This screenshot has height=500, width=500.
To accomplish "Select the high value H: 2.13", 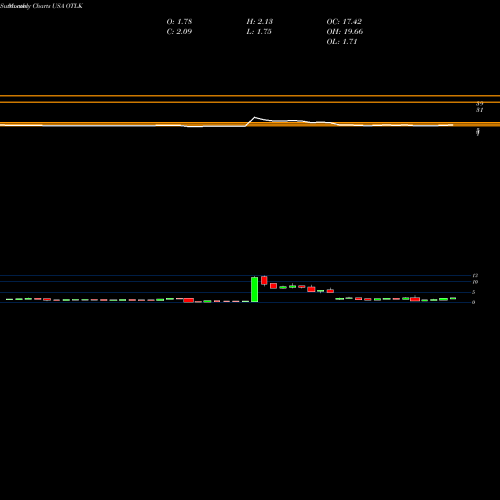I will tap(260, 21).
